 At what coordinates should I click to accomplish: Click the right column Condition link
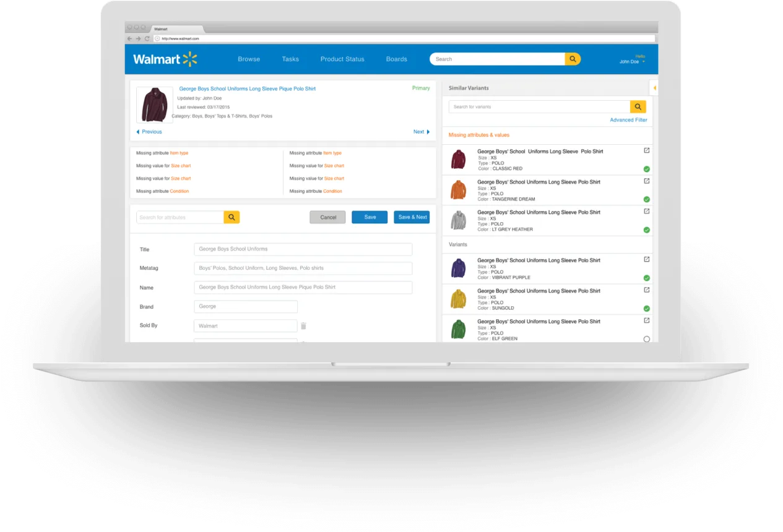[x=332, y=191]
